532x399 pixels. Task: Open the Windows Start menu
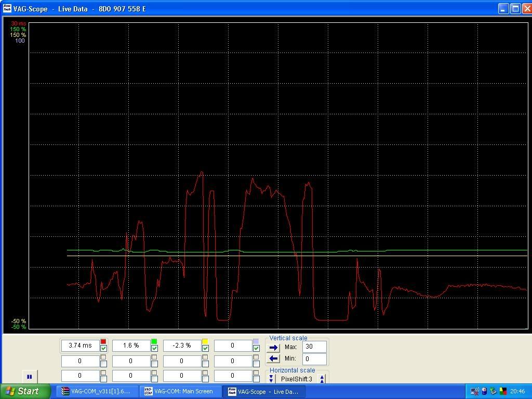[25, 391]
